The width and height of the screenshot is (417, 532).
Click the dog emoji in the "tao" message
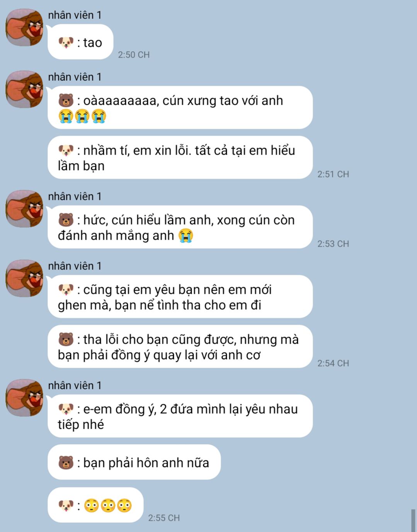point(66,42)
